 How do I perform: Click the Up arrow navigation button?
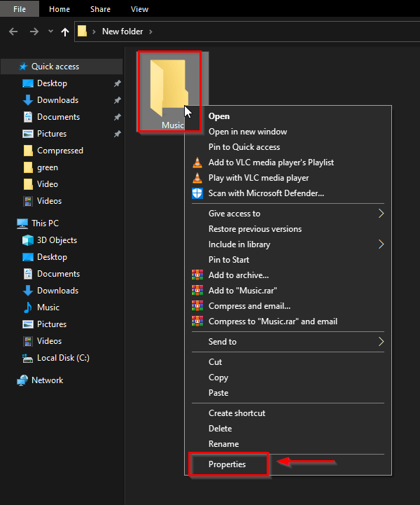[65, 32]
